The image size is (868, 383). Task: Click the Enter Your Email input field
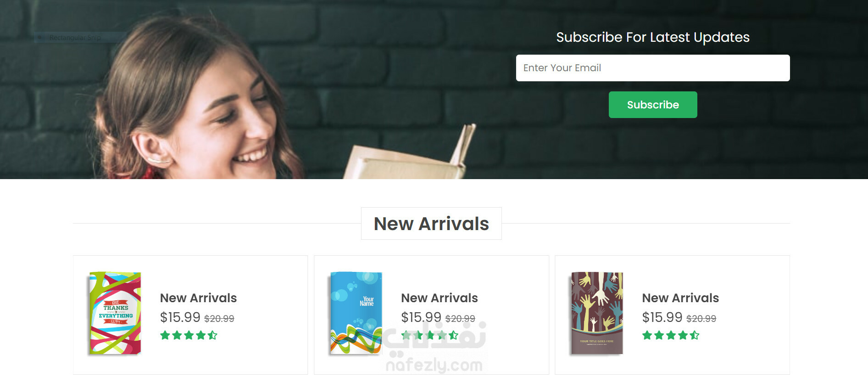tap(653, 68)
